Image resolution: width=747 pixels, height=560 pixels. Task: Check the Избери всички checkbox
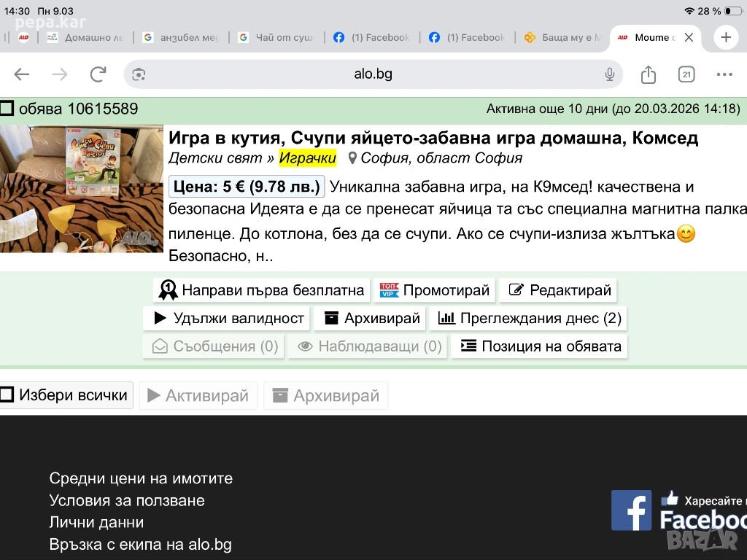(x=7, y=394)
